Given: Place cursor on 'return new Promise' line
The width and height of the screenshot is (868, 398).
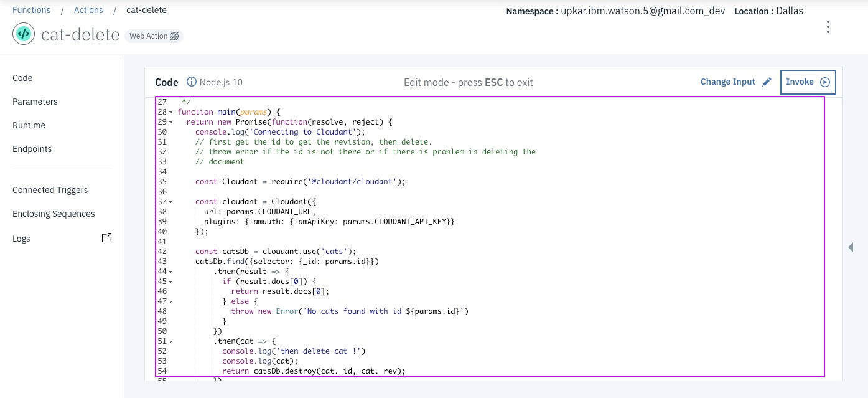Looking at the screenshot, I should (x=289, y=122).
